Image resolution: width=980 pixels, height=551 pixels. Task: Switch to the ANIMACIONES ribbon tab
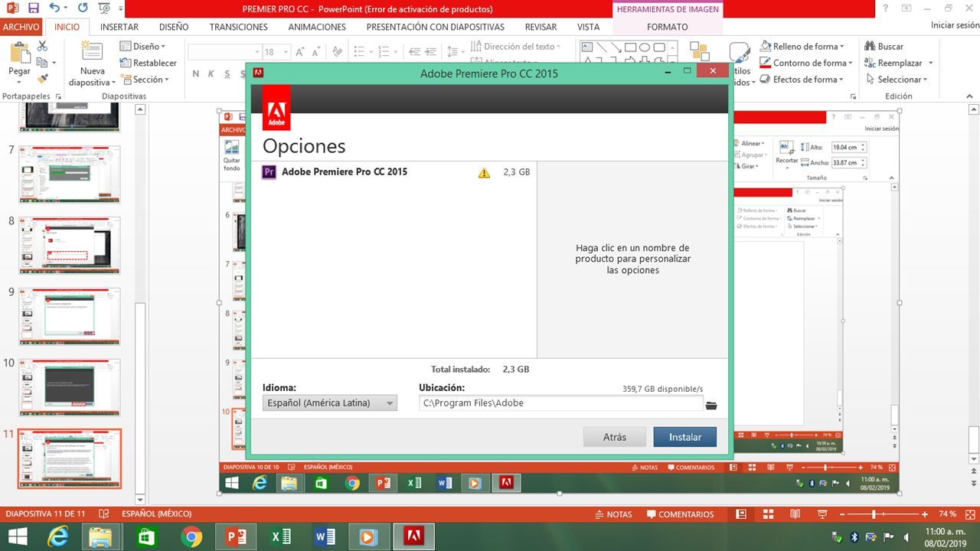click(317, 27)
